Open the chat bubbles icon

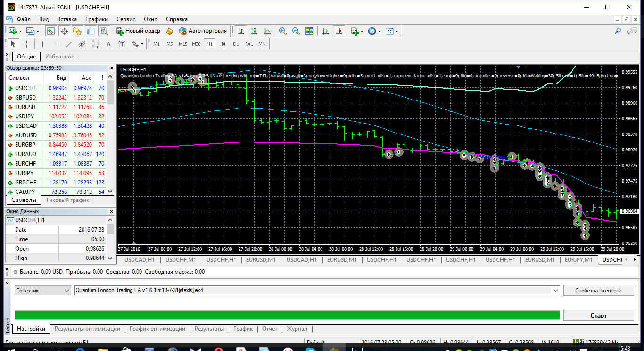[632, 31]
